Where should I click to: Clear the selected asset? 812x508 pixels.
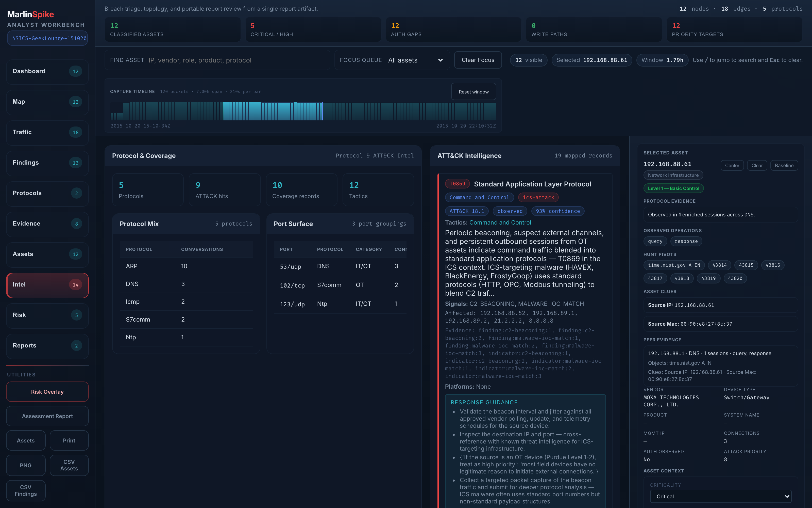pyautogui.click(x=757, y=166)
